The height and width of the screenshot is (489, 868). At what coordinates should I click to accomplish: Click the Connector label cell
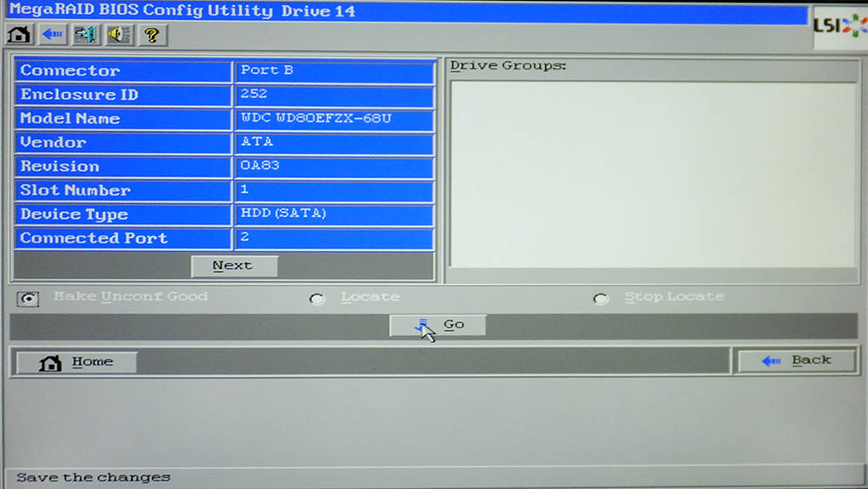click(x=123, y=71)
